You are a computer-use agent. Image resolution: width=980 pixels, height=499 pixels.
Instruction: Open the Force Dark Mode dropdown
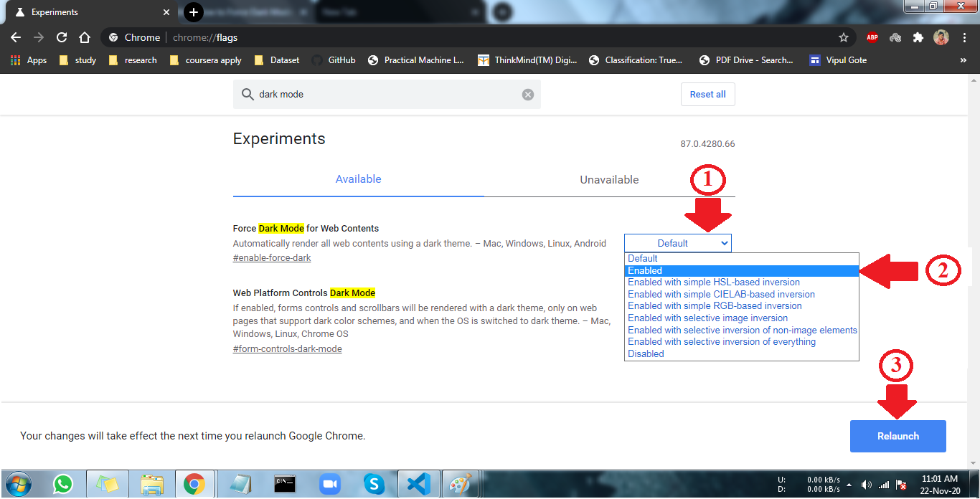click(678, 243)
